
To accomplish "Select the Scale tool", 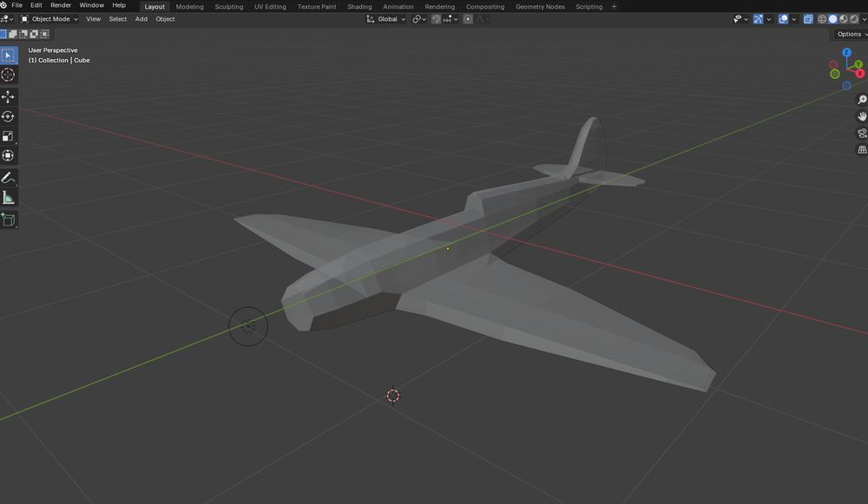I will (x=8, y=135).
